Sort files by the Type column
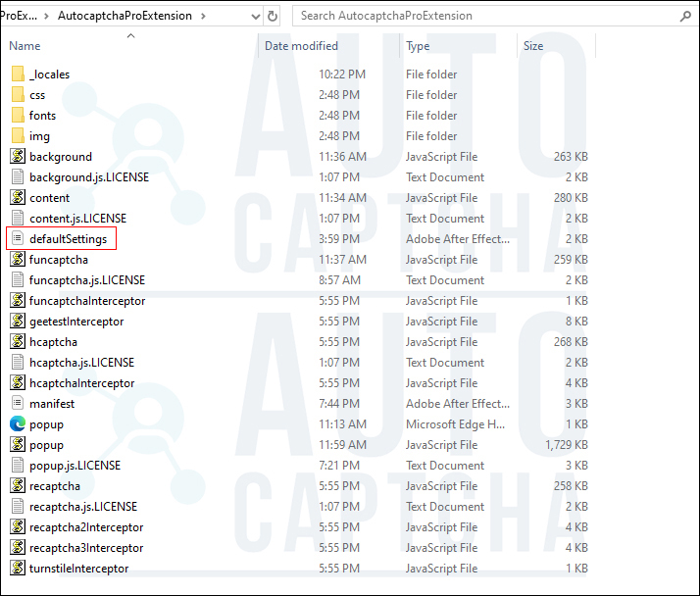The width and height of the screenshot is (700, 596). pyautogui.click(x=418, y=46)
